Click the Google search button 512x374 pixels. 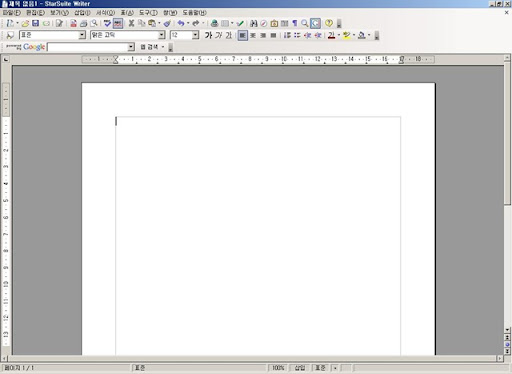point(149,47)
